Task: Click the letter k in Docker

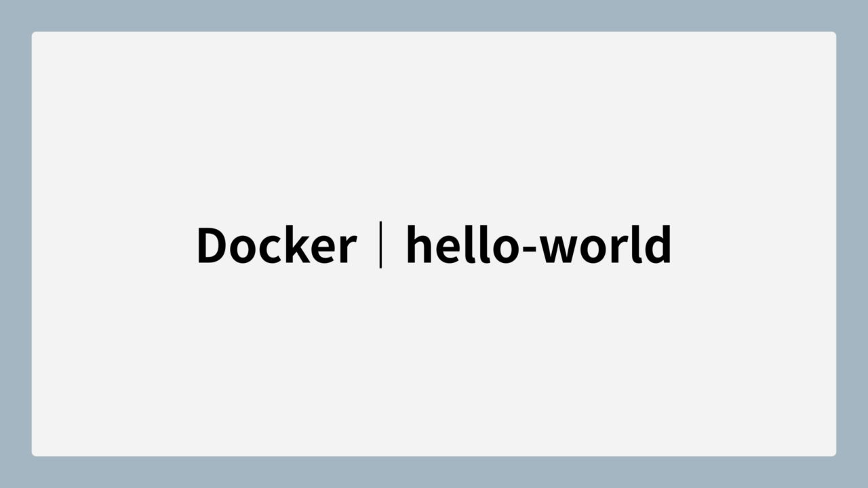Action: [x=298, y=244]
